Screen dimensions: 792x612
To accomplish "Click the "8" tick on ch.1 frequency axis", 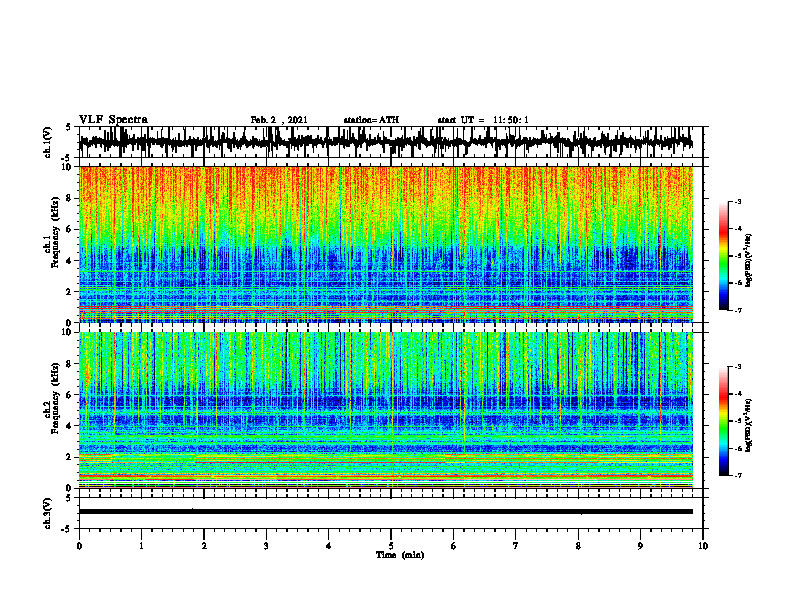I will point(69,198).
